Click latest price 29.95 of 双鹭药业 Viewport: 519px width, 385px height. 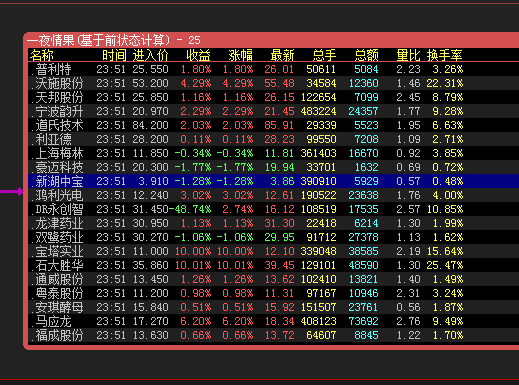[279, 237]
